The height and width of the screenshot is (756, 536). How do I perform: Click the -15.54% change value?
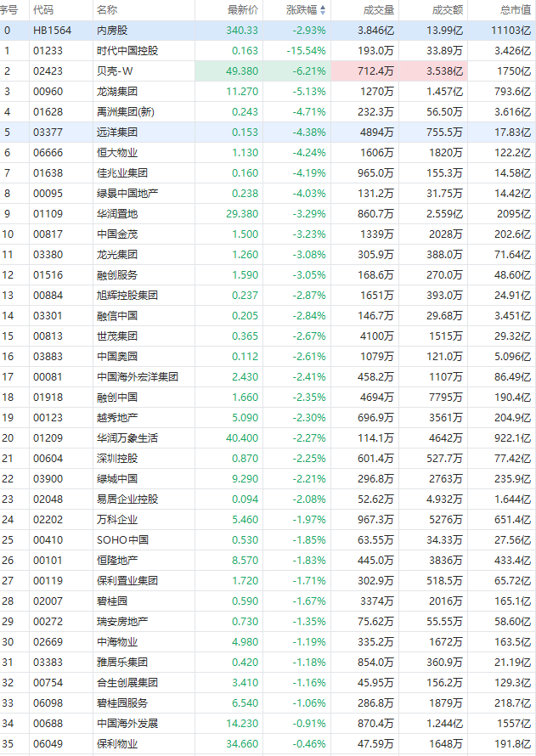(306, 51)
